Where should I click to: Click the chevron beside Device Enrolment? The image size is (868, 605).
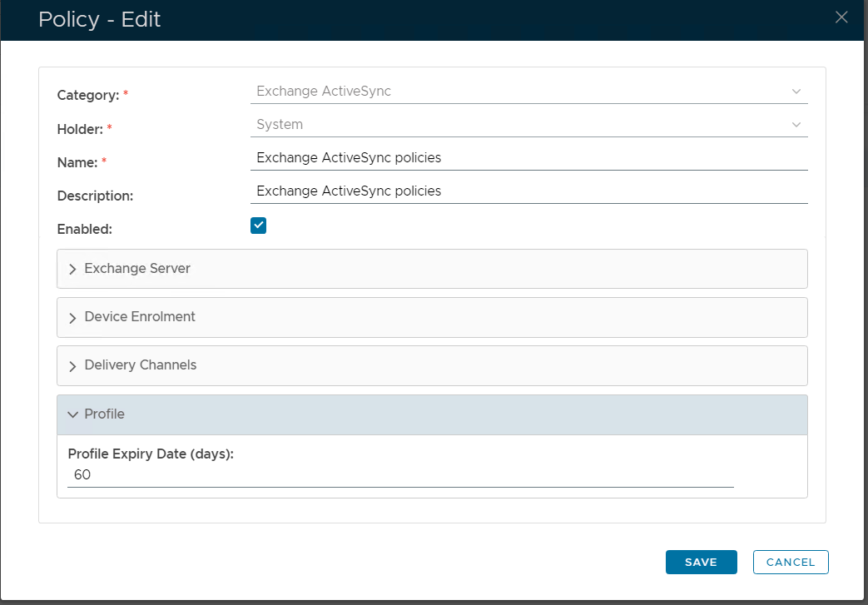[x=73, y=318]
